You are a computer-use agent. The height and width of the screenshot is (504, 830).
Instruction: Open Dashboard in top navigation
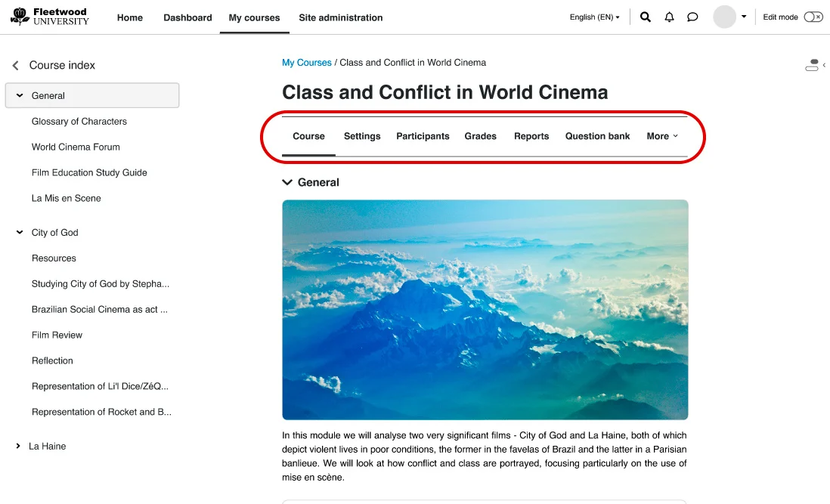[x=187, y=17]
